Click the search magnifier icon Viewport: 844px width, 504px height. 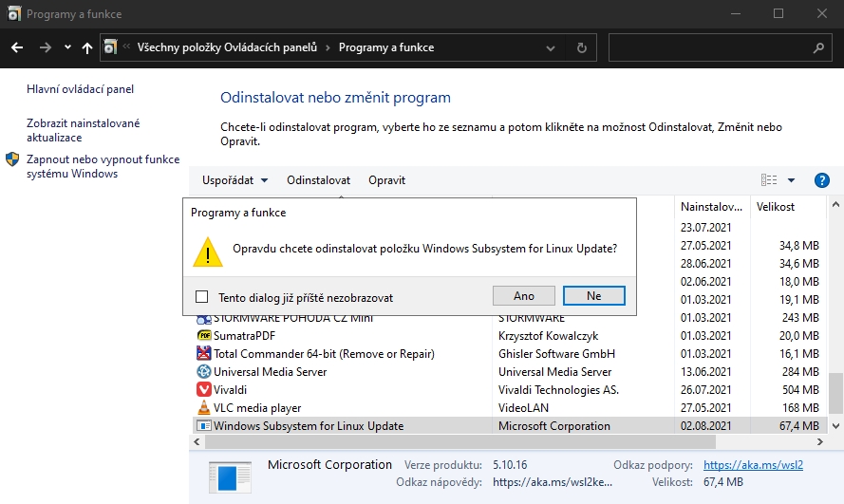pos(818,47)
